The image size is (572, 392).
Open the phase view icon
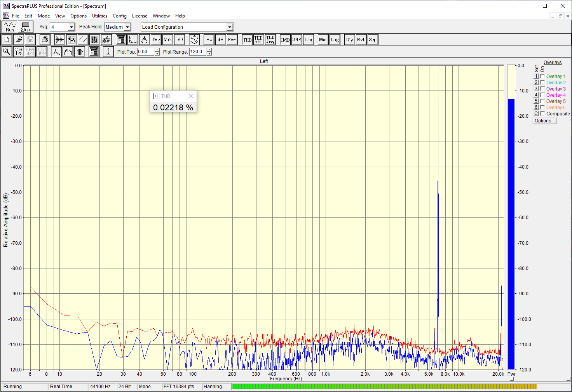click(x=83, y=40)
